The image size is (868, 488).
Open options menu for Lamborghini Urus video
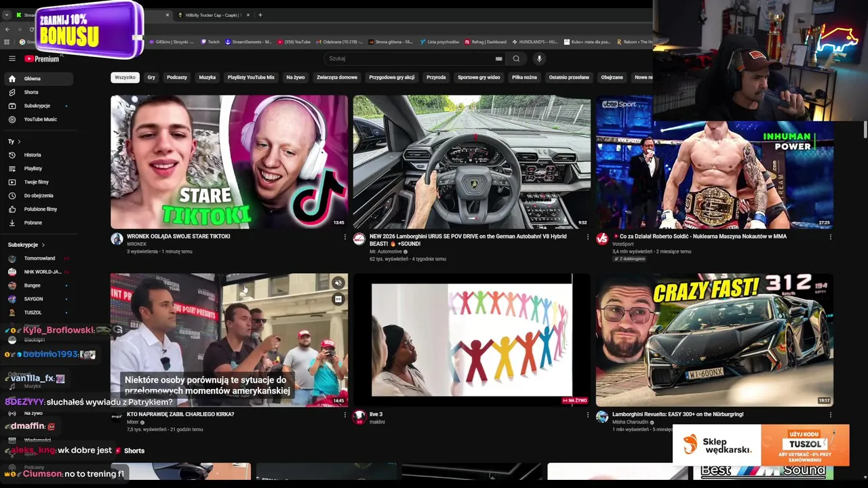[x=588, y=237]
